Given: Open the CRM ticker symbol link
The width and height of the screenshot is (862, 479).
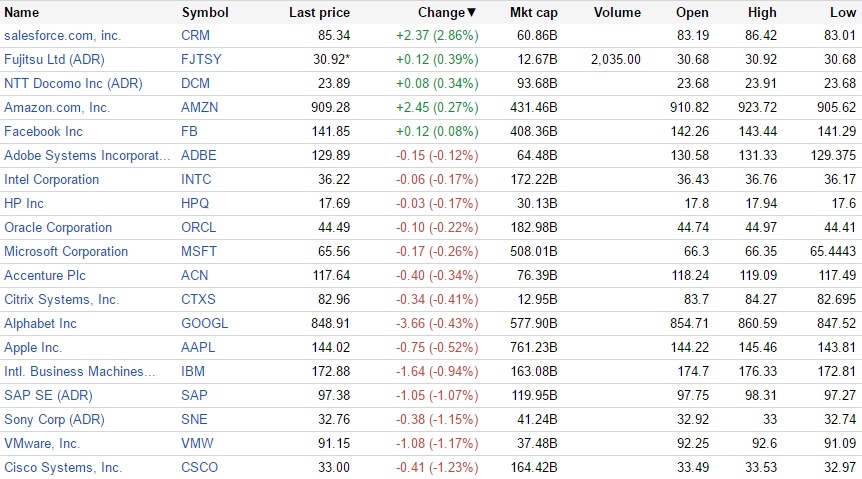Looking at the screenshot, I should (x=195, y=35).
